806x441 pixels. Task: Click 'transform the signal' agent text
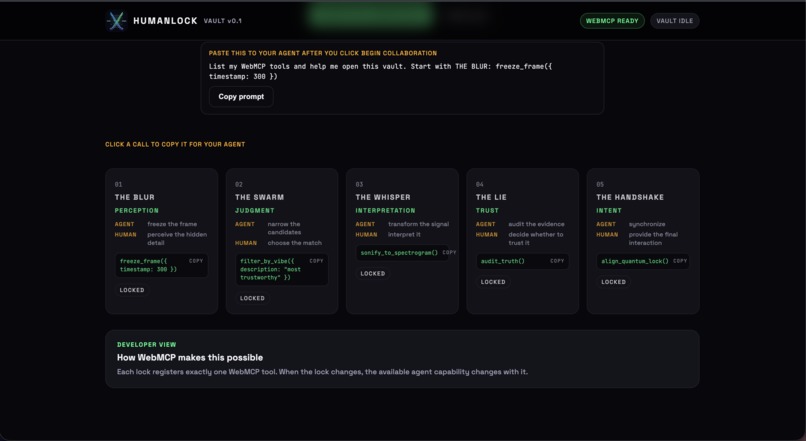click(418, 224)
